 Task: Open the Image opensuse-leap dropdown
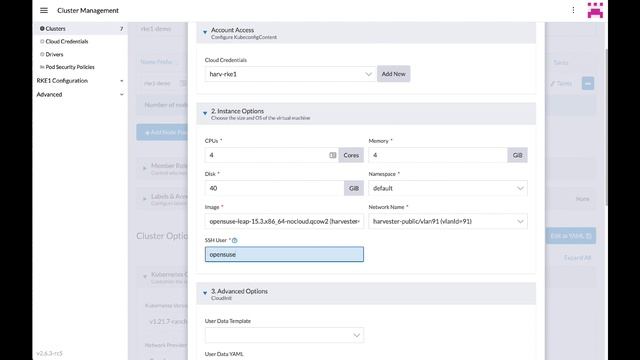click(284, 221)
